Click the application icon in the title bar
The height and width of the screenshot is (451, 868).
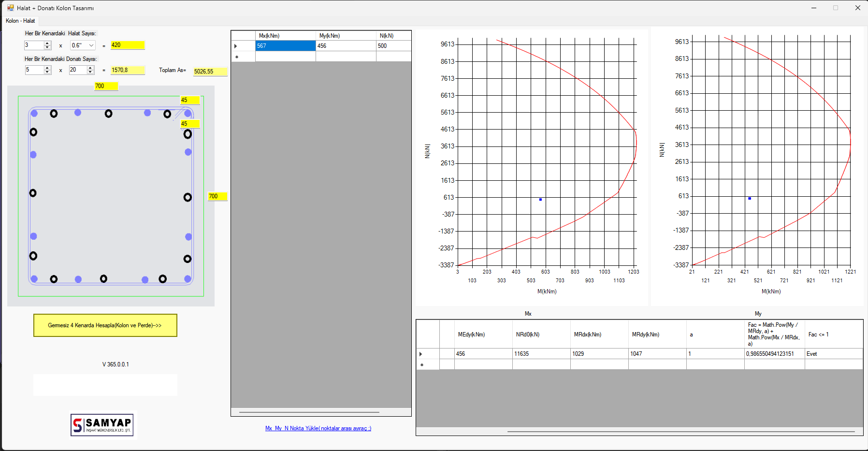pos(10,8)
